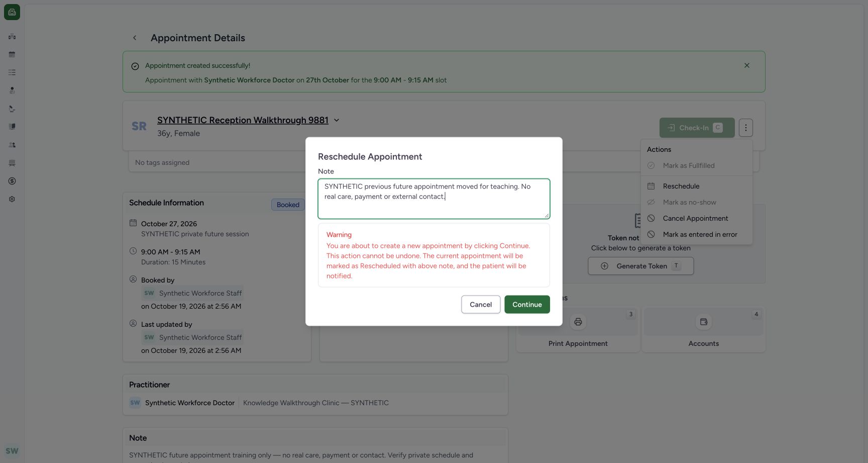Expand the patient name dropdown chevron

click(x=337, y=120)
